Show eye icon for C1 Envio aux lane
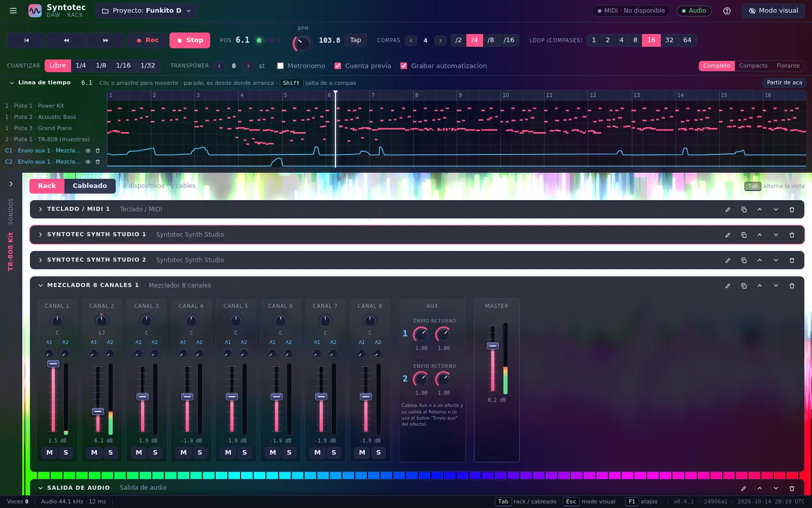 (x=88, y=150)
